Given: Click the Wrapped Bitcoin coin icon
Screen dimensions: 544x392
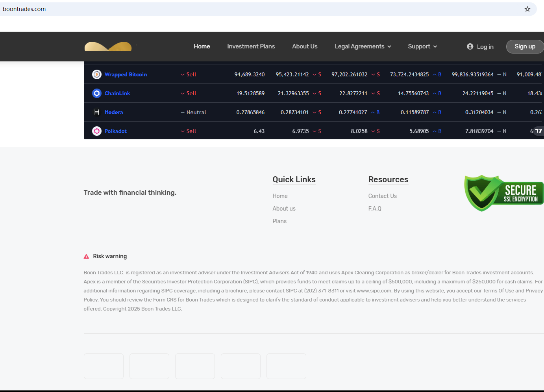Looking at the screenshot, I should click(97, 74).
